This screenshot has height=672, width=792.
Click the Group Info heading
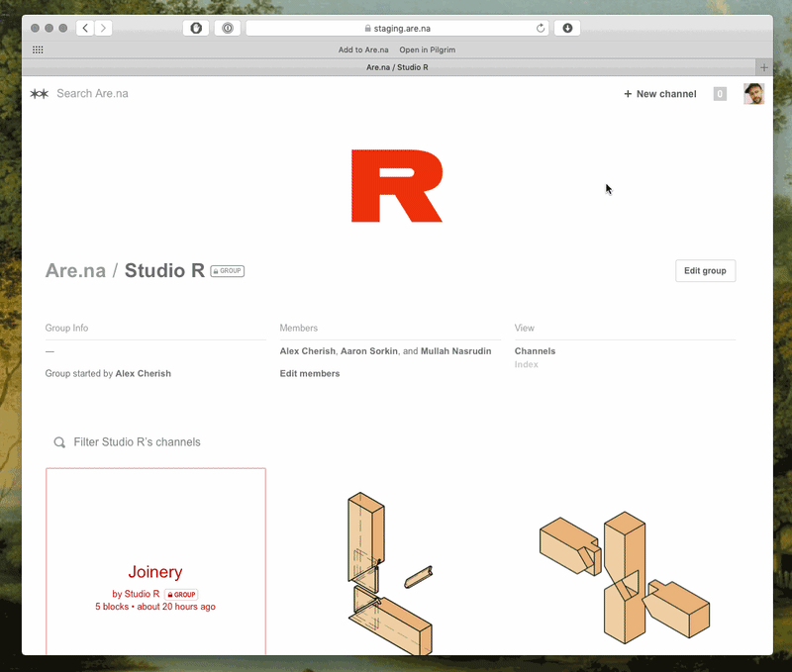66,329
